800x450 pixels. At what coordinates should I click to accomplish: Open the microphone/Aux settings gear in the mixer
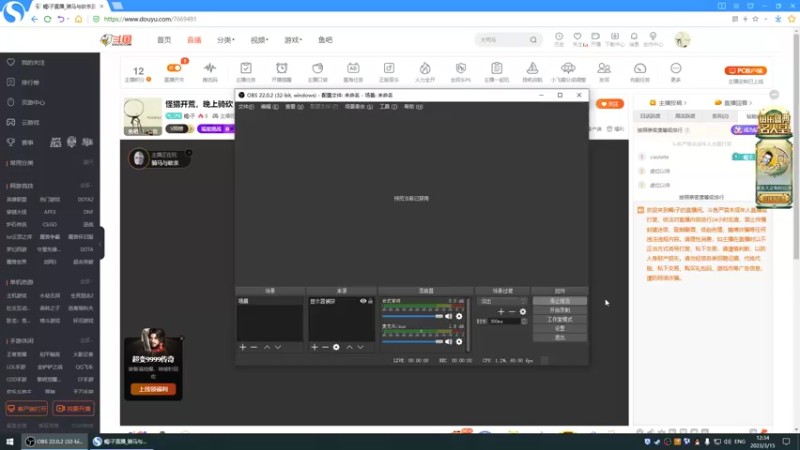pos(459,341)
